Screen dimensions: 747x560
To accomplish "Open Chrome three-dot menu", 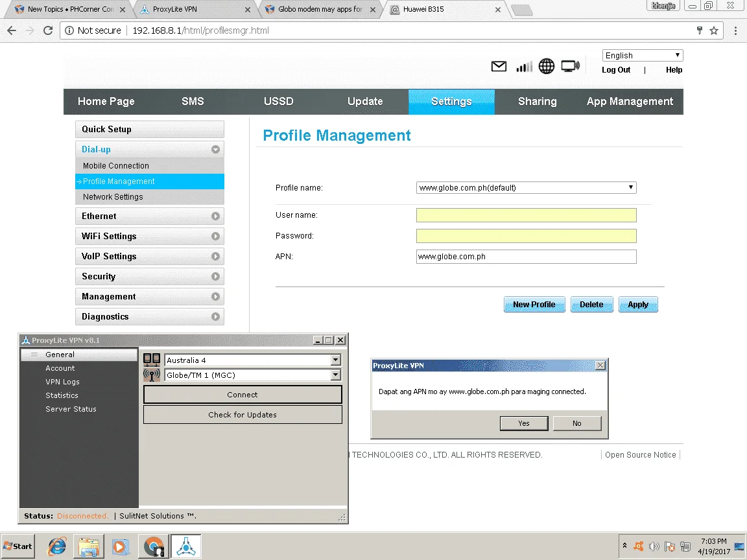I will [735, 30].
